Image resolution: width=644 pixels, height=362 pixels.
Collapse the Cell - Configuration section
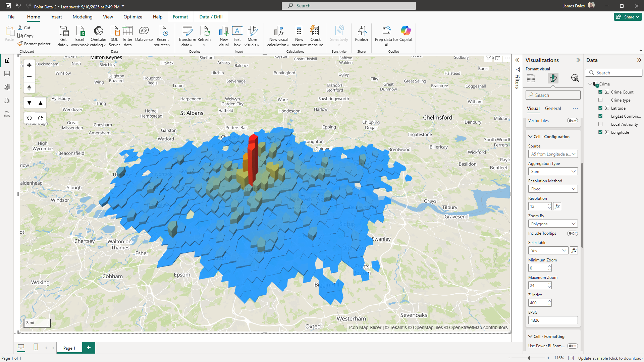(530, 137)
